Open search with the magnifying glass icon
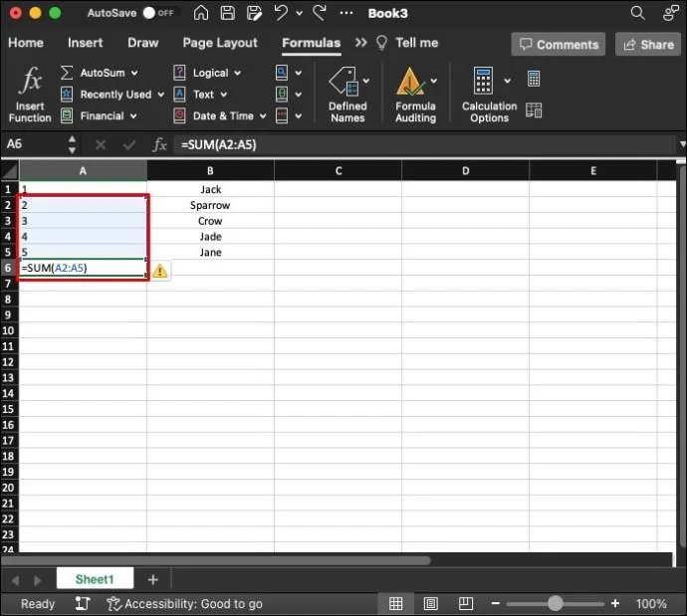This screenshot has width=687, height=616. (x=637, y=13)
